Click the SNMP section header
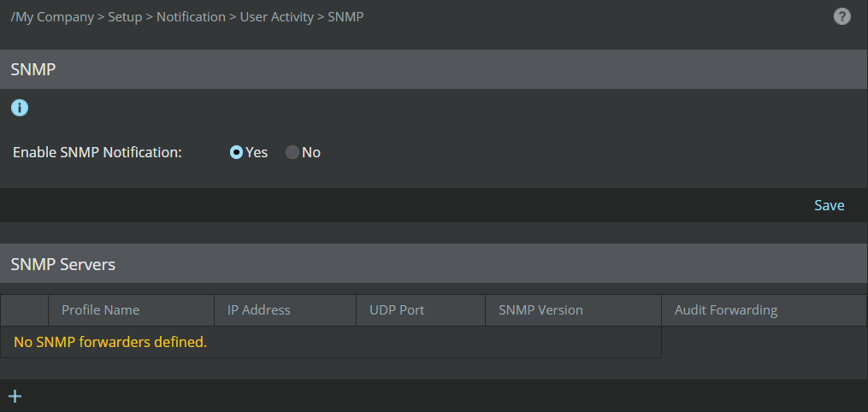Screen dimensions: 868x412 pyautogui.click(x=434, y=69)
